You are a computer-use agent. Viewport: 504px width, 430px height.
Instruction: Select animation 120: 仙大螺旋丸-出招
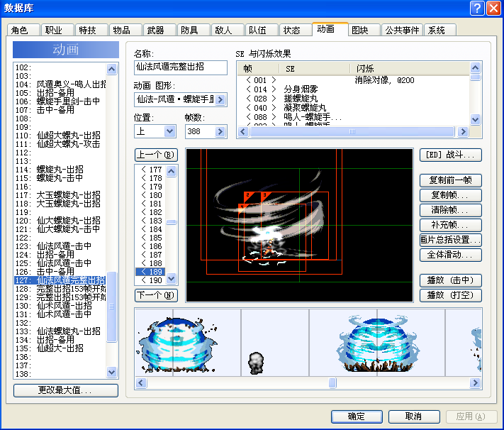61,221
